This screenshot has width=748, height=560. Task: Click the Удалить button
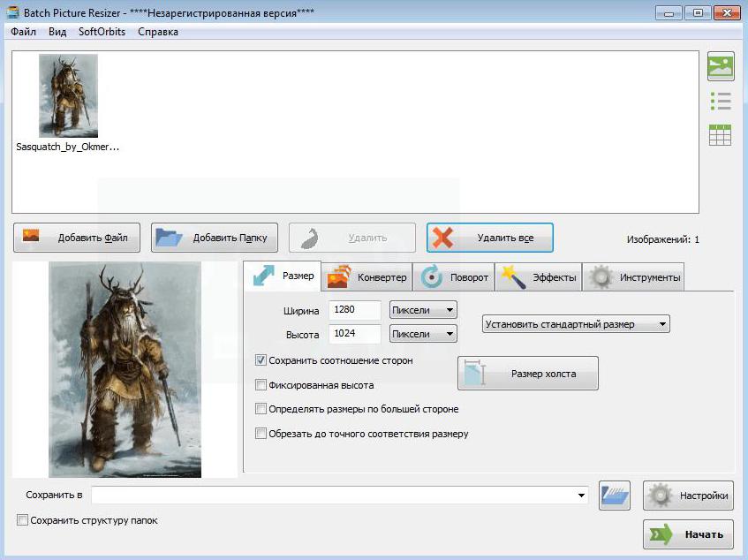click(x=352, y=238)
